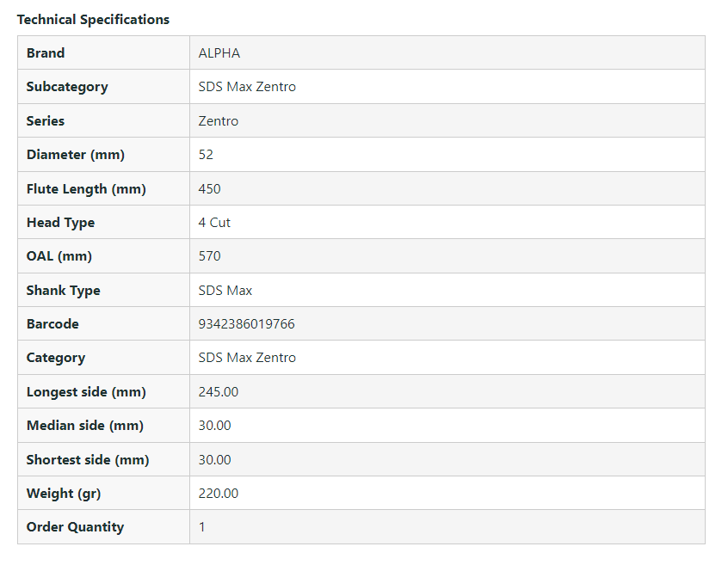The width and height of the screenshot is (728, 565).
Task: Select the OAL (mm) label
Action: (59, 256)
